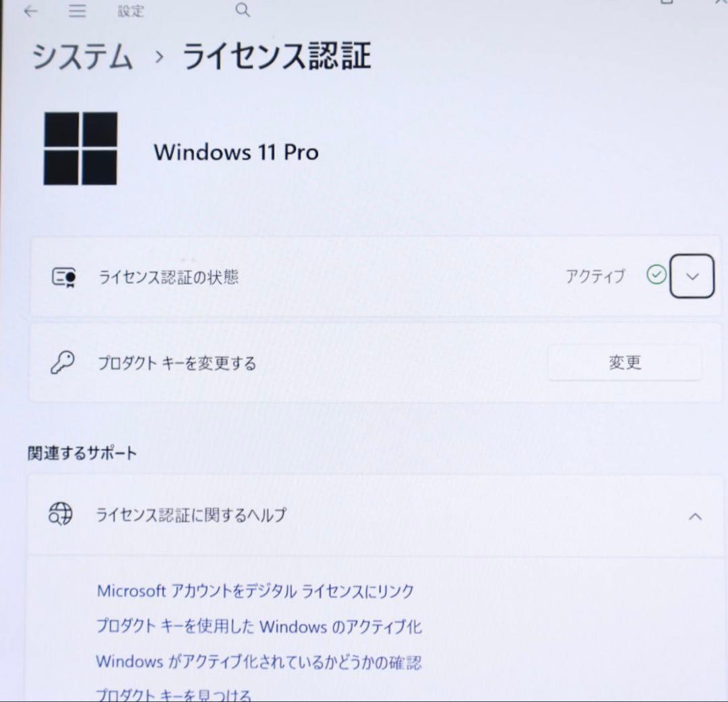This screenshot has width=728, height=702.
Task: Click the ライセンス認証に関するヘルプ label
Action: (191, 515)
